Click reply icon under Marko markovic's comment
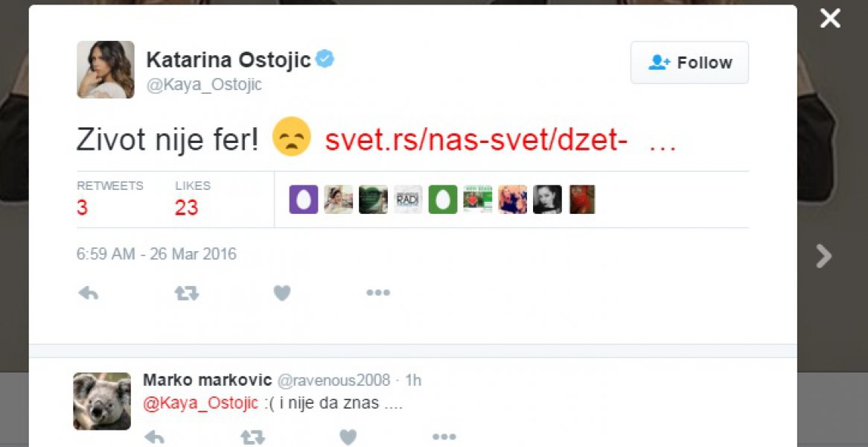The image size is (868, 447). (x=154, y=437)
